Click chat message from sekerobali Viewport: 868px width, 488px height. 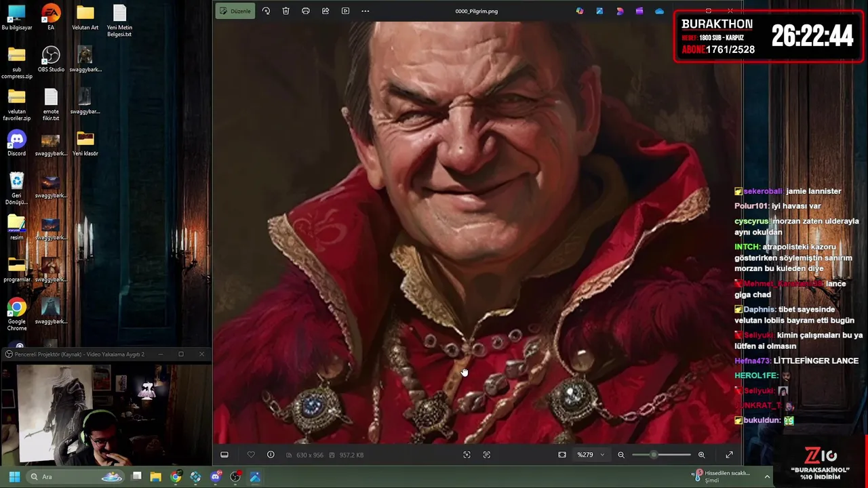point(788,191)
